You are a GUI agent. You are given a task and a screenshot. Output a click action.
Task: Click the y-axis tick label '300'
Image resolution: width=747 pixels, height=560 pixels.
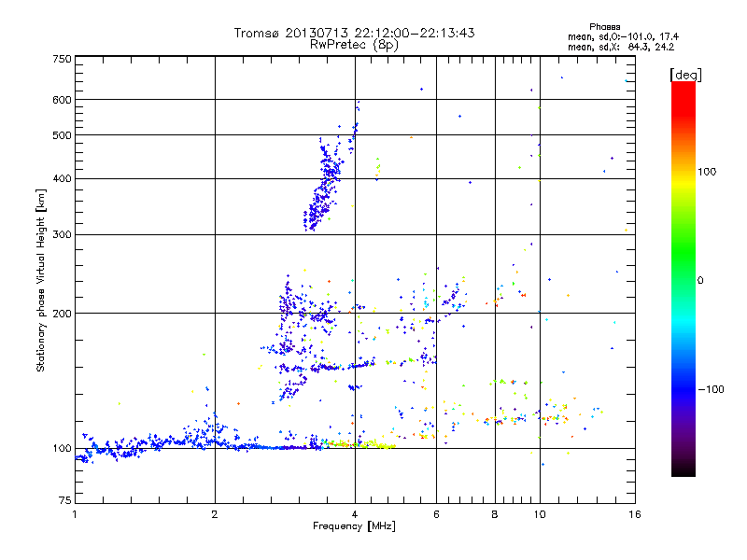point(62,234)
